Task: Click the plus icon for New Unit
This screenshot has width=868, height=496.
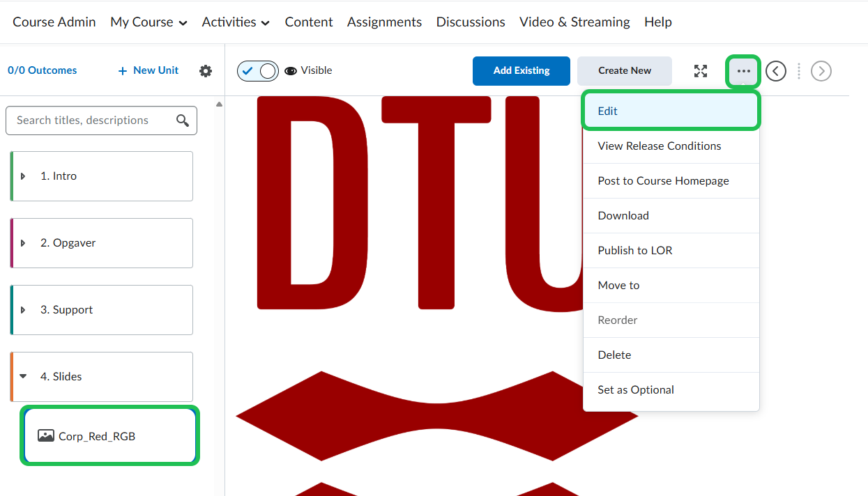Action: pyautogui.click(x=123, y=71)
